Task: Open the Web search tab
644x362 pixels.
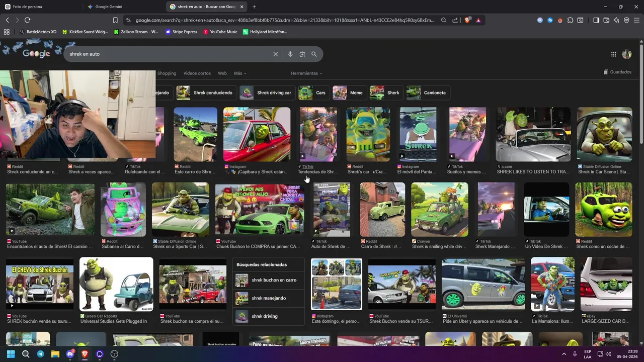Action: [x=222, y=73]
